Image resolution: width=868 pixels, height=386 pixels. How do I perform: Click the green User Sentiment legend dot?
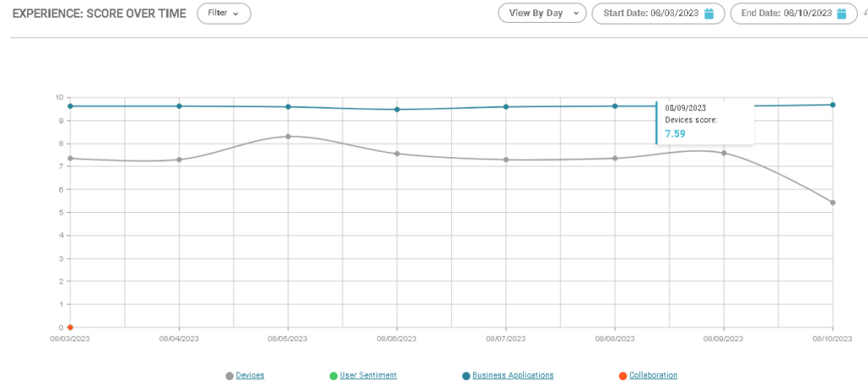click(333, 376)
